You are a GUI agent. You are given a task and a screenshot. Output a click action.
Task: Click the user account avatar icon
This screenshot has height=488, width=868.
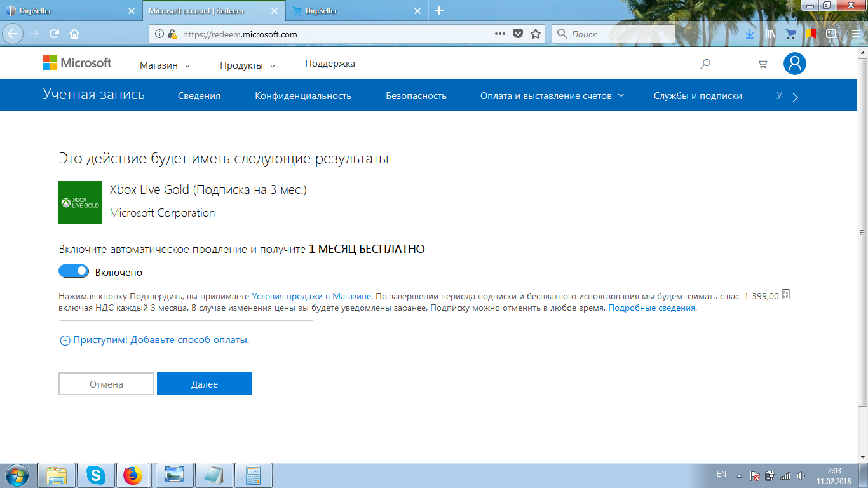794,64
